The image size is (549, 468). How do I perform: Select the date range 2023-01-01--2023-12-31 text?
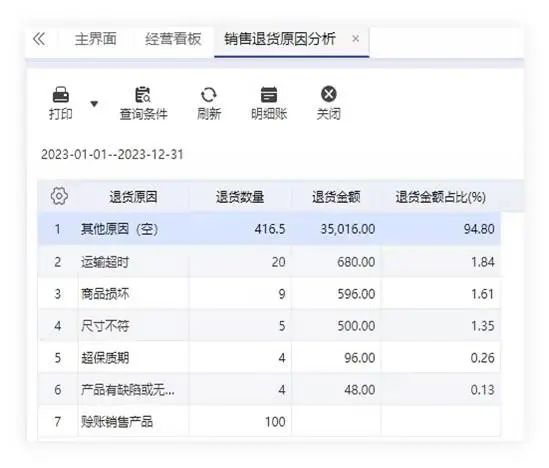click(112, 154)
